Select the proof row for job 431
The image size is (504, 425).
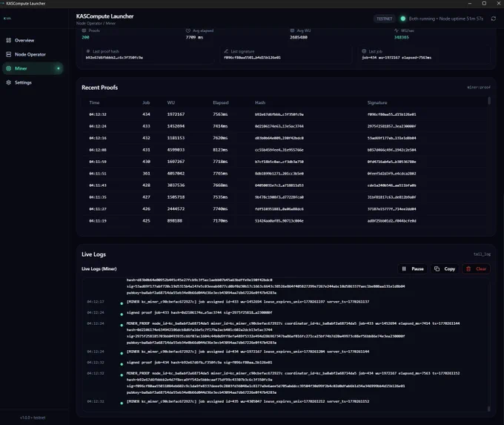coord(285,150)
